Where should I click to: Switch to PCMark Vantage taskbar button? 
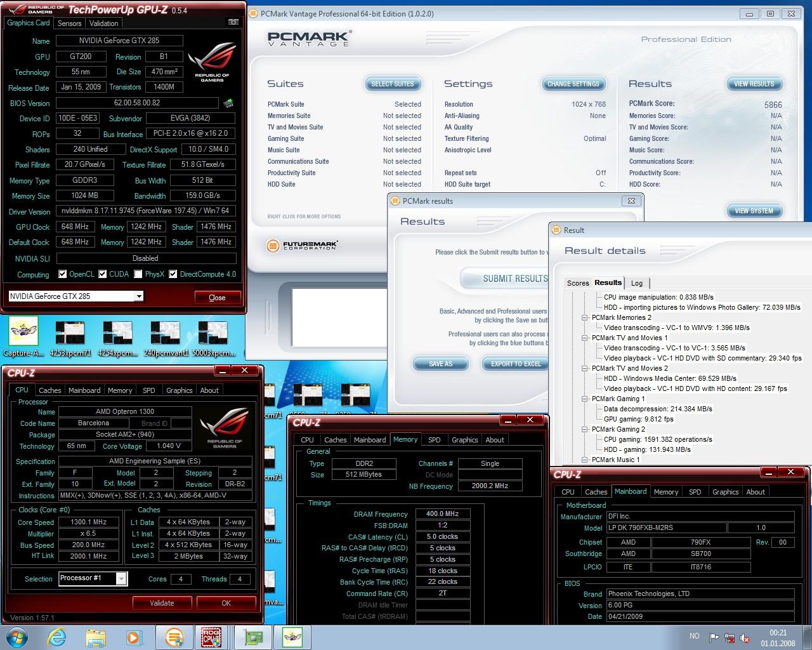(174, 637)
